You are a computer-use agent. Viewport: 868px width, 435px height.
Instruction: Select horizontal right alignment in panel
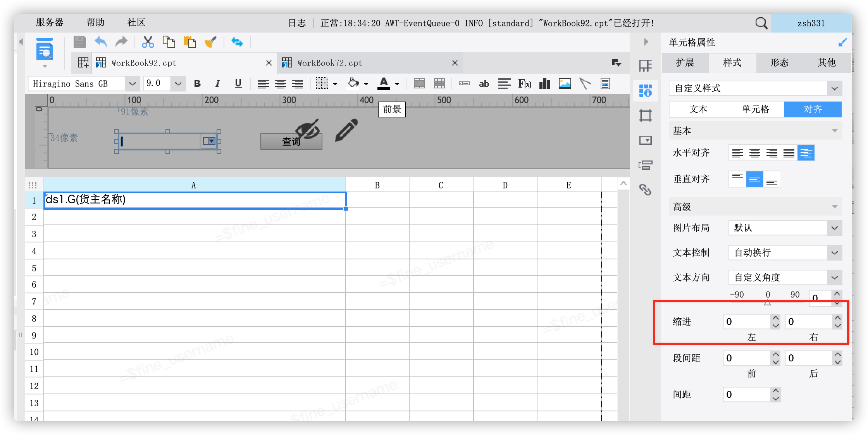(x=772, y=153)
